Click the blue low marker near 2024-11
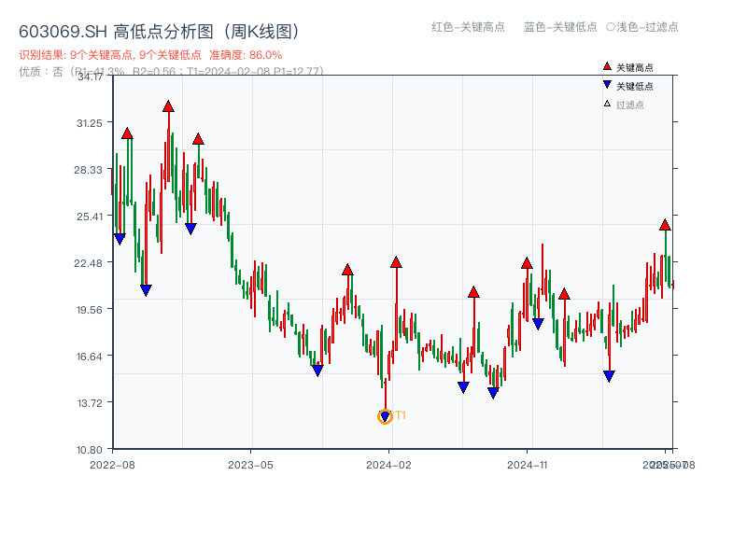Viewport: 747px width, 560px height. coord(538,324)
